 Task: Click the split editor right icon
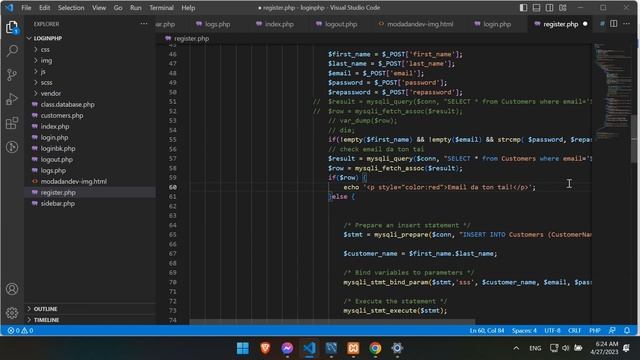pyautogui.click(x=613, y=24)
